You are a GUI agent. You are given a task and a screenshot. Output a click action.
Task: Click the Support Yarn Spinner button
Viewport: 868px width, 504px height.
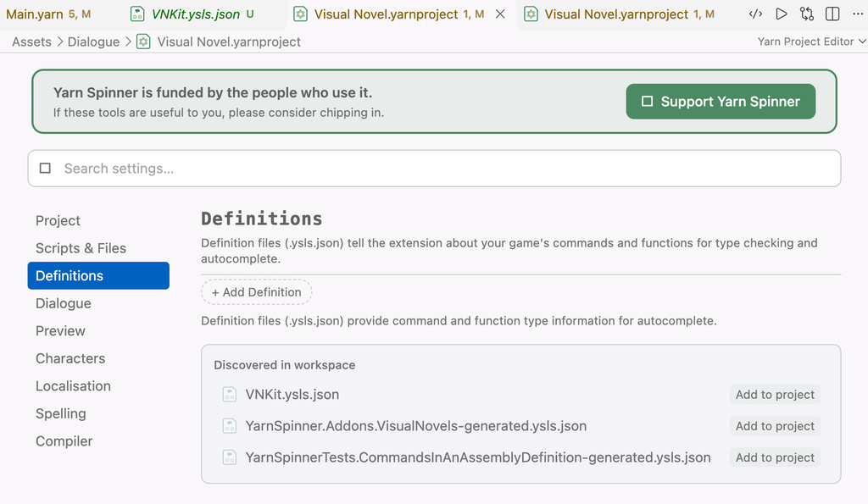pos(721,102)
